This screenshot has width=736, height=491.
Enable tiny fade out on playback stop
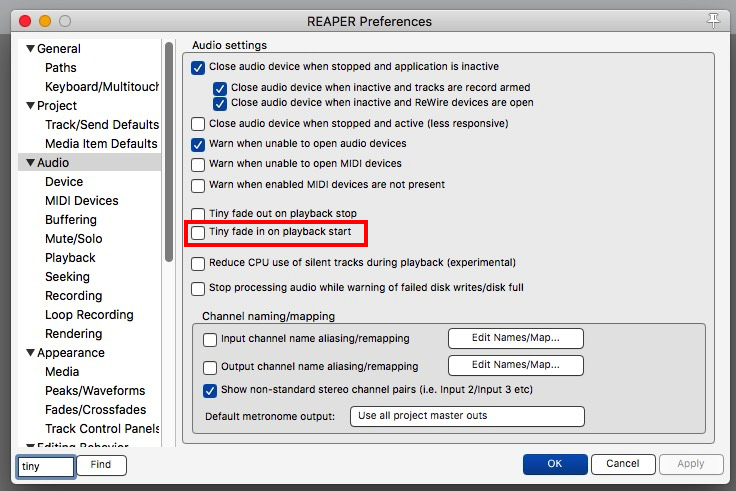click(198, 214)
